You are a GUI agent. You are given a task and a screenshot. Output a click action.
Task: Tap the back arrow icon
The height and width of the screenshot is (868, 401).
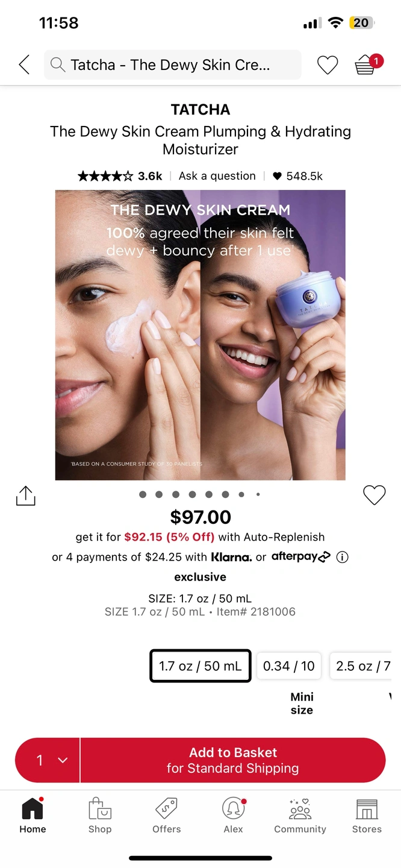coord(24,64)
